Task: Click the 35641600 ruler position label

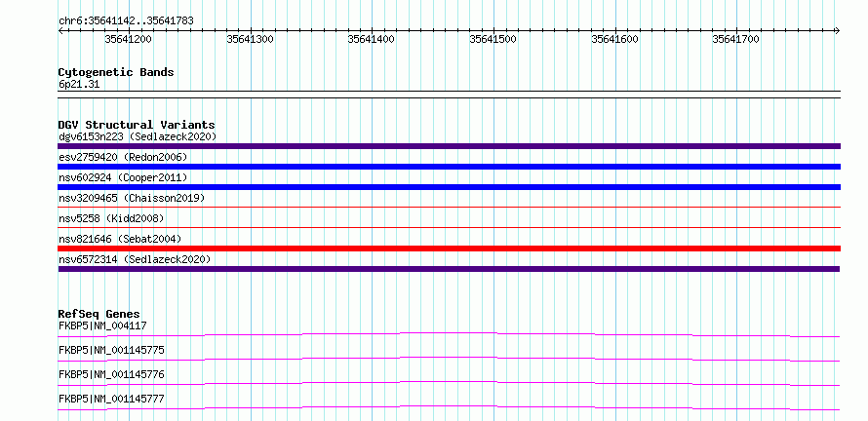Action: (x=614, y=39)
